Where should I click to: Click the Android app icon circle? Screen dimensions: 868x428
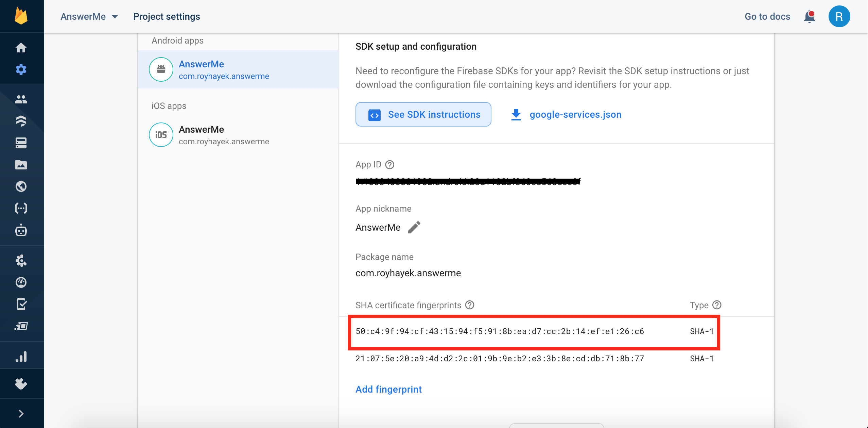coord(161,69)
